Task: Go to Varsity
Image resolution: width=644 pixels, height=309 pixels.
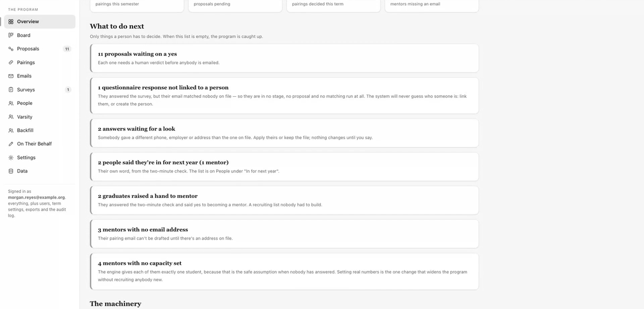Action: point(40,117)
